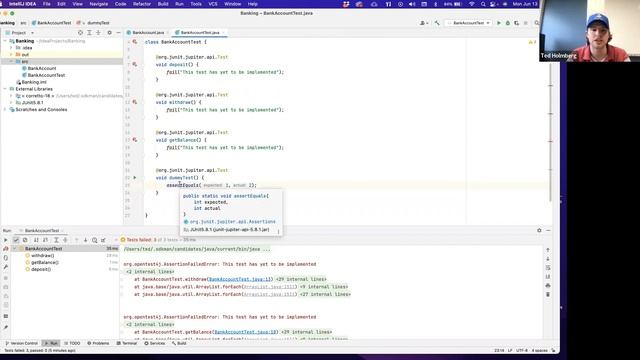Viewport: 640px width, 360px height.
Task: Select the BankAccountTest.java editor tab
Action: [200, 33]
